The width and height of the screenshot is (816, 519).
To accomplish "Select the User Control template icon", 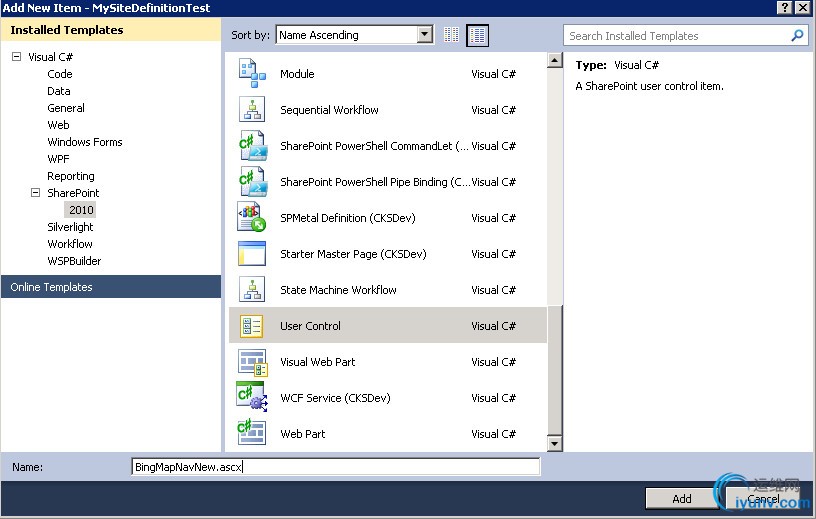I will point(252,326).
